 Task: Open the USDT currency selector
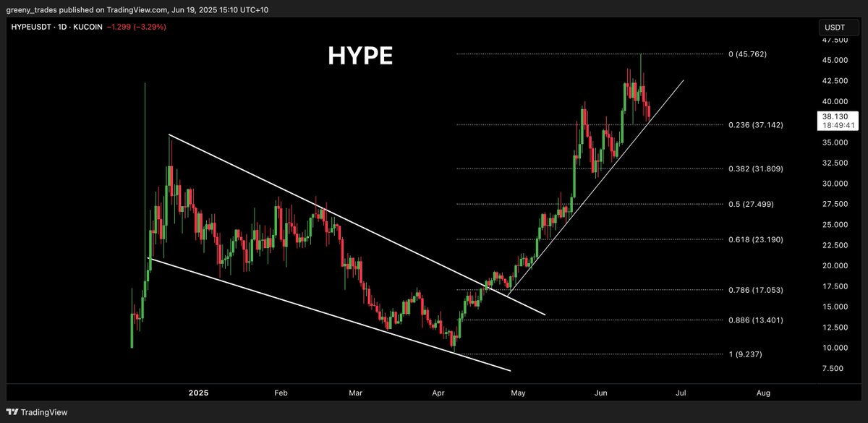click(838, 28)
